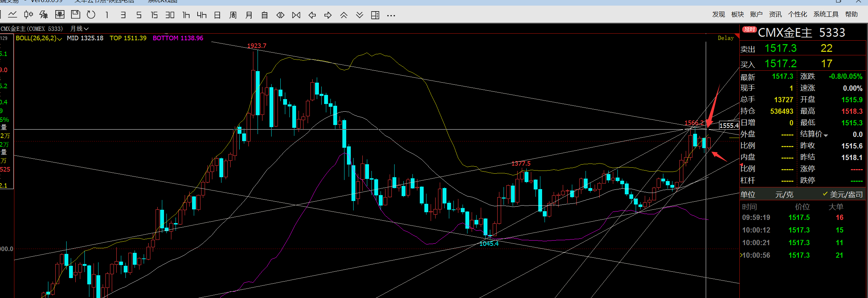The height and width of the screenshot is (298, 868).
Task: Click the 昨结 value 1518.1
Action: (852, 158)
